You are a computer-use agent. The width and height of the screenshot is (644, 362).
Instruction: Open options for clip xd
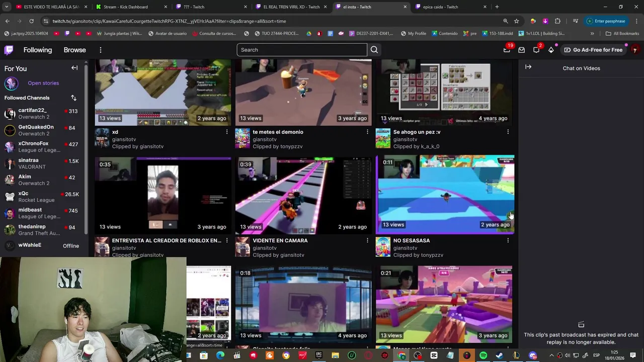click(x=227, y=132)
